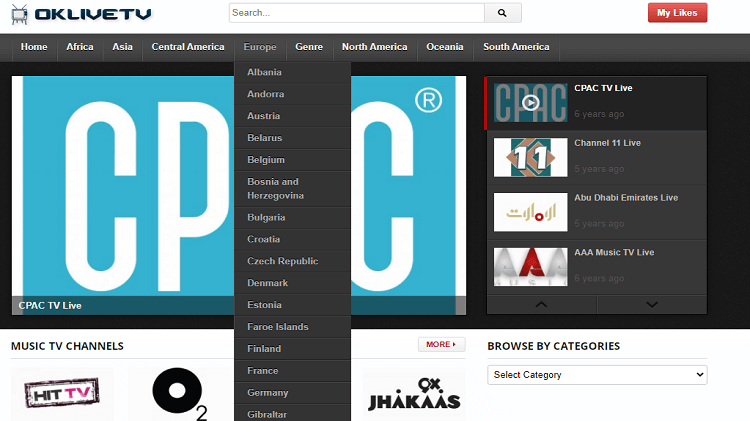Screen dimensions: 750x421
Task: Click AAA Music TV Live title
Action: click(x=614, y=253)
